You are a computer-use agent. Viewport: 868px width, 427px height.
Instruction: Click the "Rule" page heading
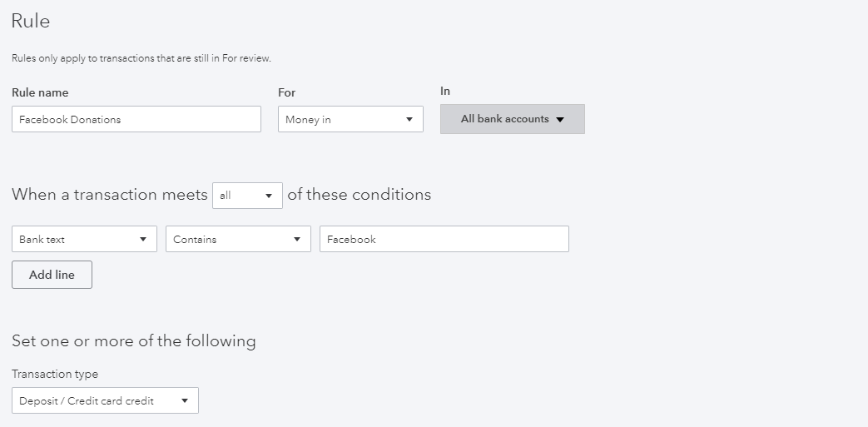tap(31, 22)
